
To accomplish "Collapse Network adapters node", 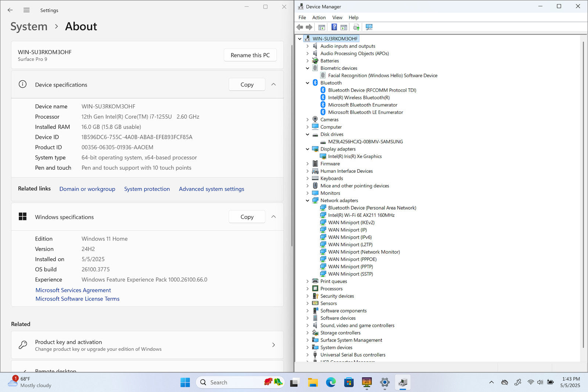I will coord(308,200).
